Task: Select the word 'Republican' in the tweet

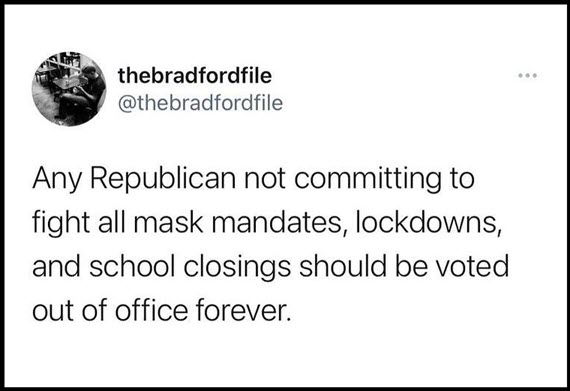Action: click(x=163, y=180)
